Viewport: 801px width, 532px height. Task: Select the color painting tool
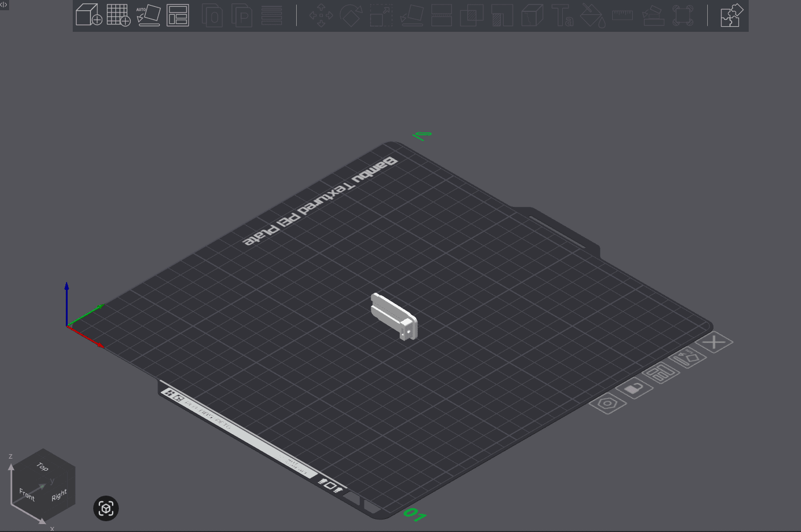[591, 15]
